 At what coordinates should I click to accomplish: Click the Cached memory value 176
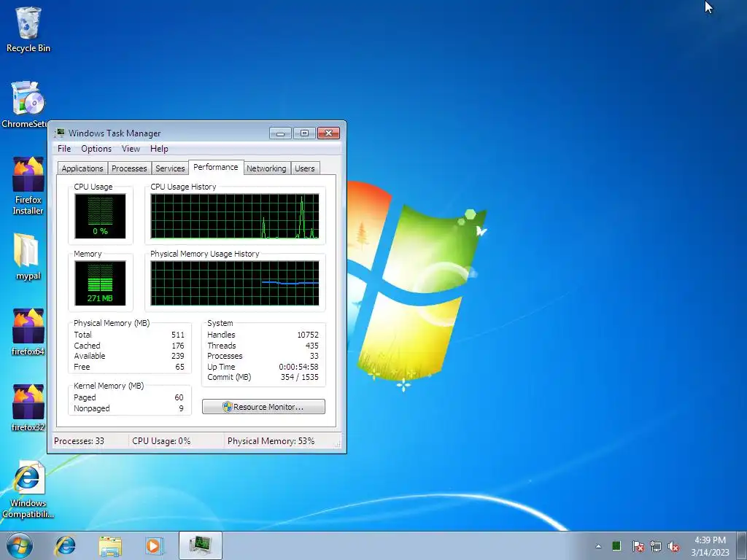(x=178, y=346)
